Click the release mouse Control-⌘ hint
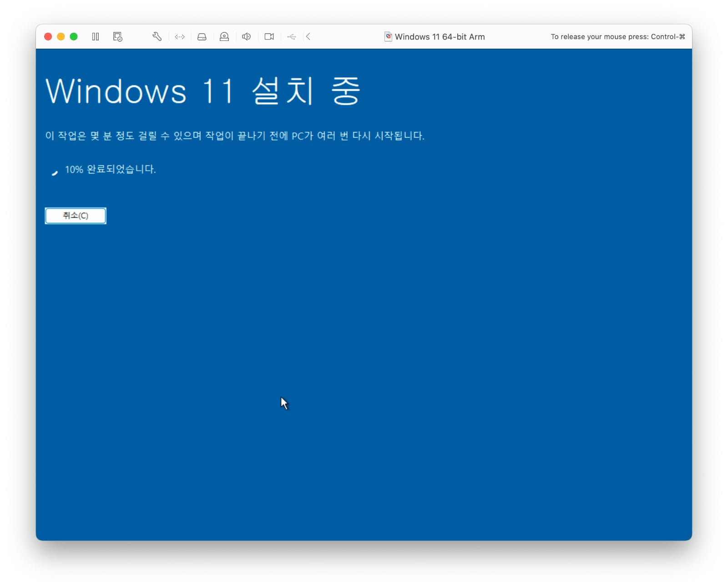 [x=618, y=37]
